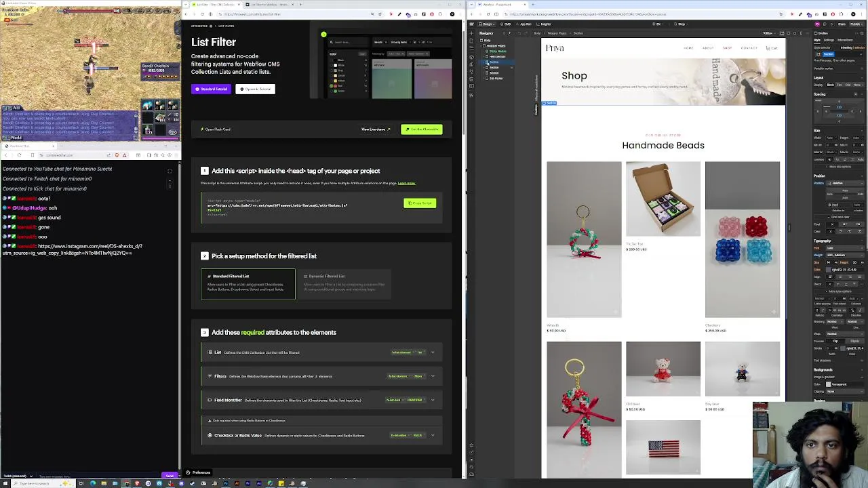Viewport: 868px width, 488px height.
Task: Choose the Standard Filtered List setup method
Action: [248, 284]
